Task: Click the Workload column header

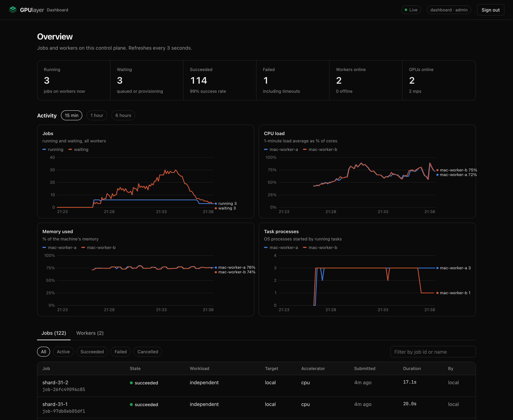Action: (199, 368)
